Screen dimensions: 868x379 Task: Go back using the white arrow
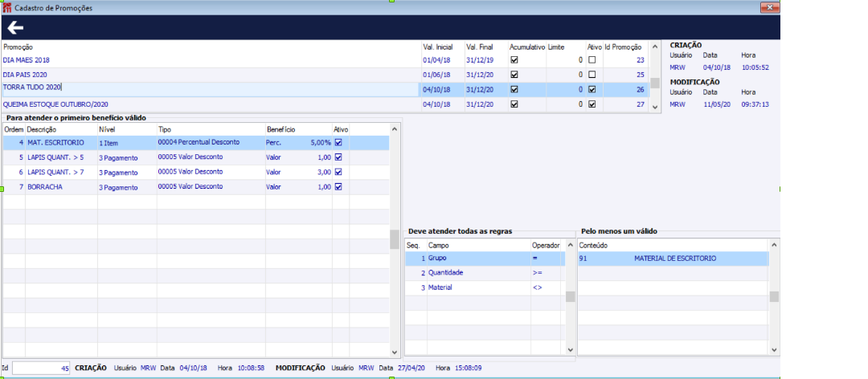pyautogui.click(x=15, y=27)
